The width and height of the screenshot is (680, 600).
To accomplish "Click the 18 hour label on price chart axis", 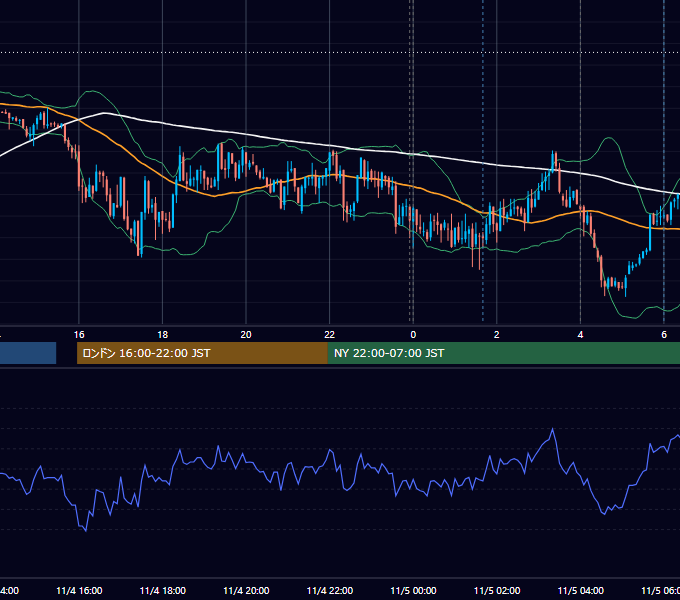I will [x=163, y=335].
